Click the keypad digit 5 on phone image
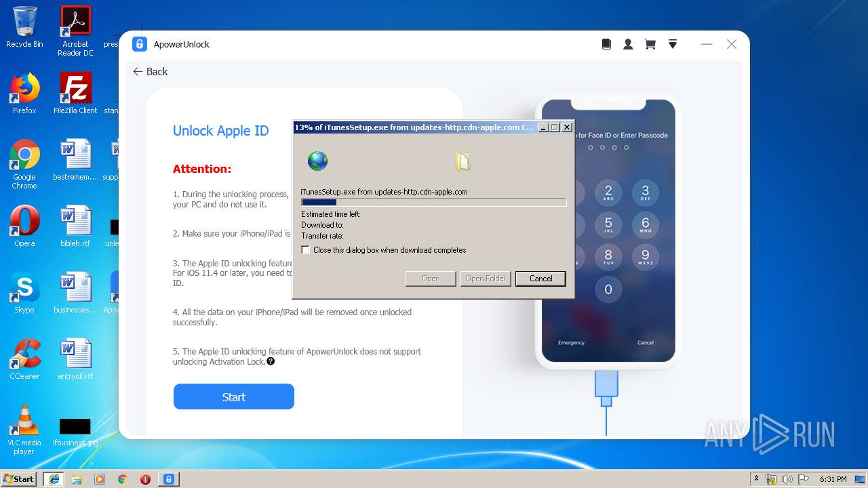The height and width of the screenshot is (488, 868). click(608, 225)
